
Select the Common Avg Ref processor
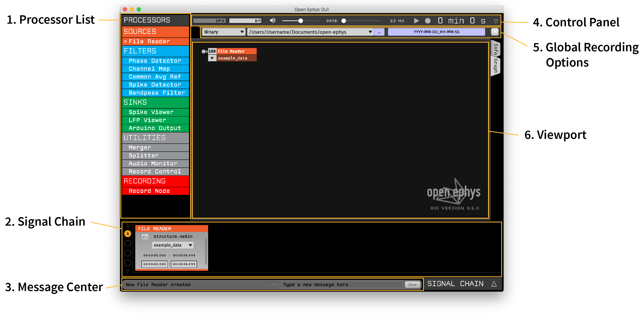tap(155, 77)
